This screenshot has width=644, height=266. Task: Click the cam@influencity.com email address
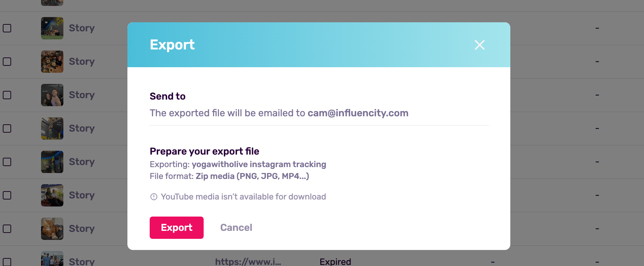[358, 113]
